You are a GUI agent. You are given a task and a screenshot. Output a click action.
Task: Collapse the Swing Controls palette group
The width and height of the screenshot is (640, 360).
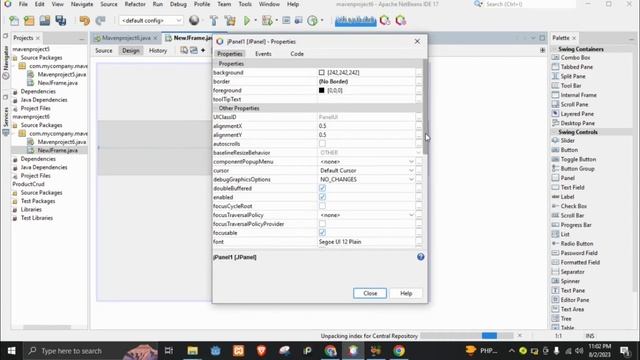(x=555, y=132)
